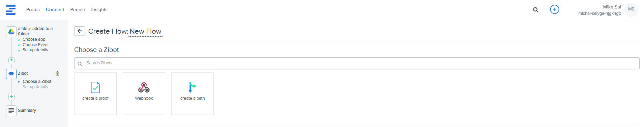This screenshot has width=644, height=127.
Task: Open the Proofs menu item
Action: point(33,9)
